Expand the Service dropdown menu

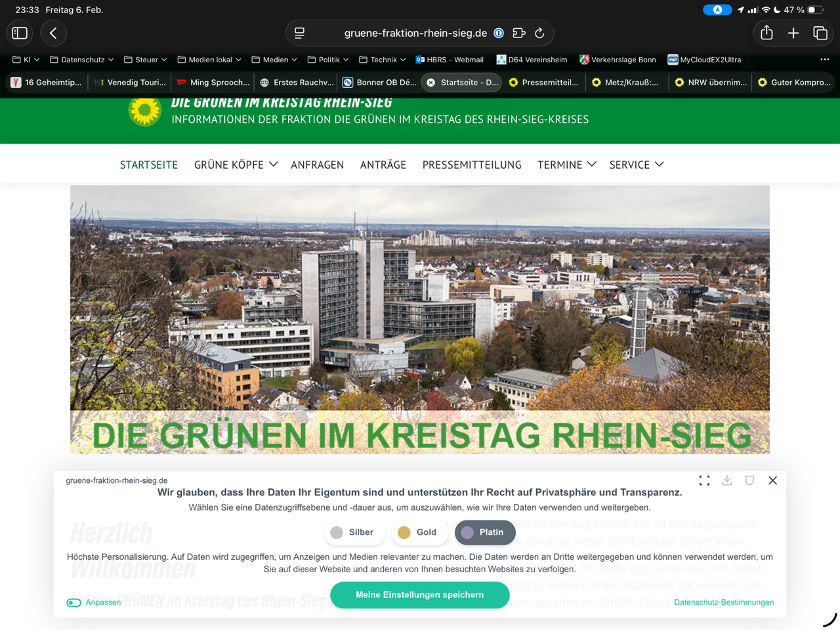tap(636, 165)
